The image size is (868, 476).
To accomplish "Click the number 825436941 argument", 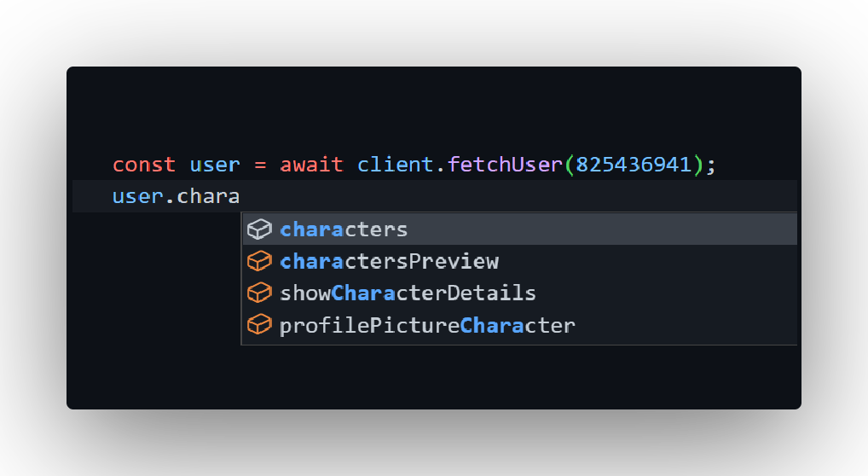I will click(x=634, y=164).
